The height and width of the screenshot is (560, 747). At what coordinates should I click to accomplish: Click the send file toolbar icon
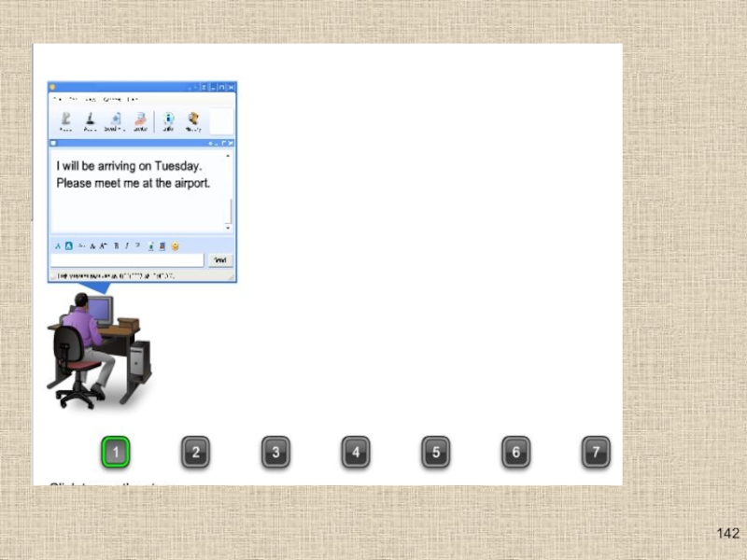click(x=115, y=121)
